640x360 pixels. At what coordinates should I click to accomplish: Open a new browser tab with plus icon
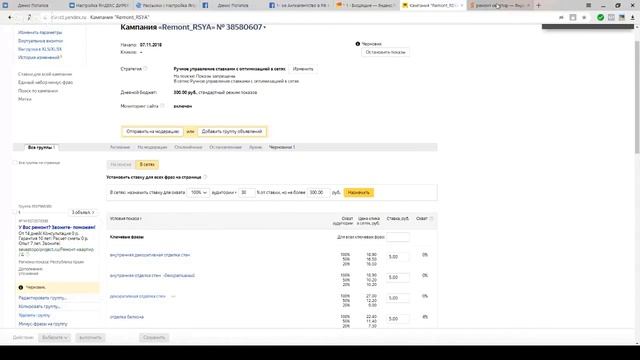(538, 5)
